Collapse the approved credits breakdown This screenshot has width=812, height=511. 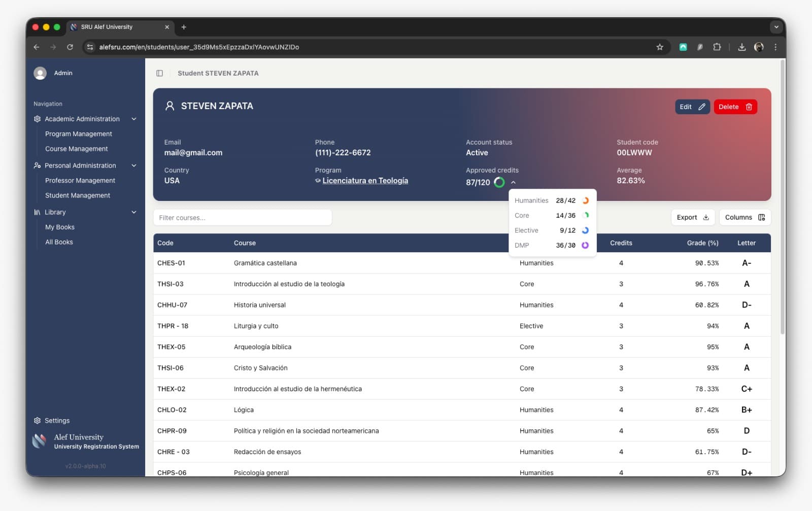click(513, 182)
